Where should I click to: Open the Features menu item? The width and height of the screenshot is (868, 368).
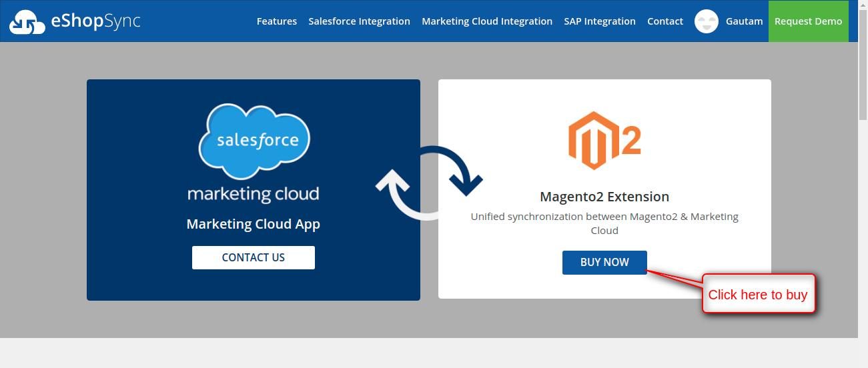pos(277,21)
